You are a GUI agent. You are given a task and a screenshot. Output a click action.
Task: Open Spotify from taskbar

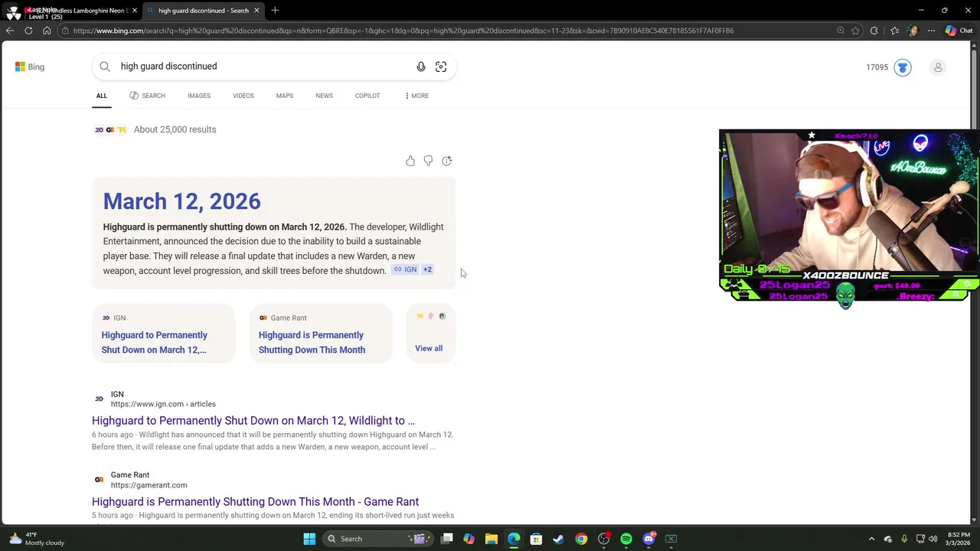click(626, 539)
